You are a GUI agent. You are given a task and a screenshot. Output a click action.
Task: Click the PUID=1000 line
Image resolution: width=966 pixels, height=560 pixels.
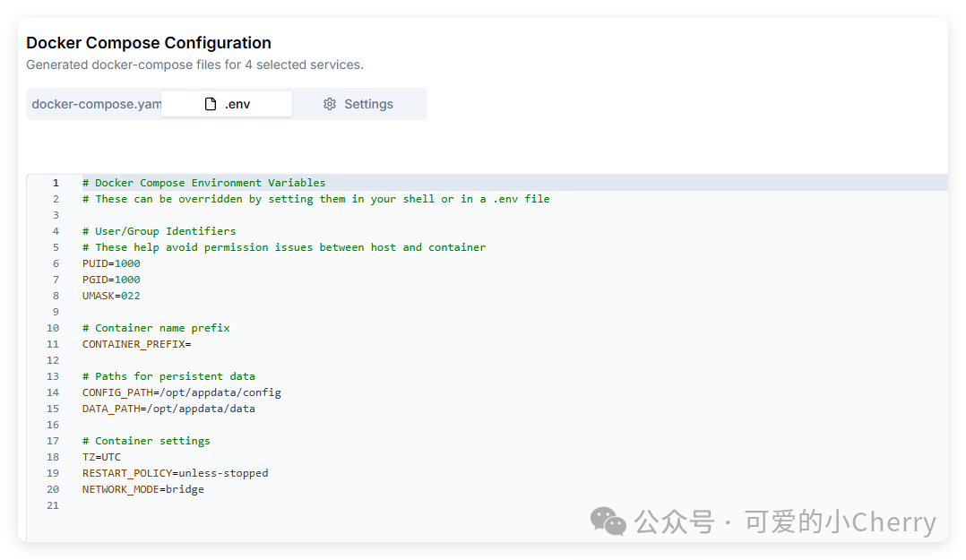click(111, 263)
